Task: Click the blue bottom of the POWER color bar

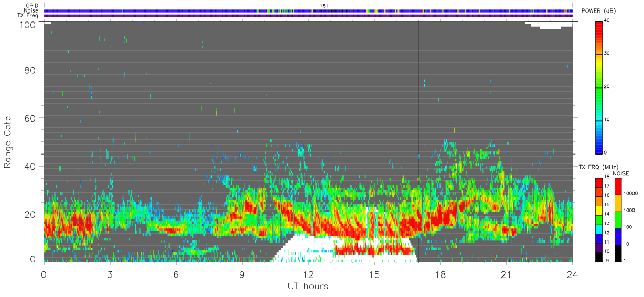Action: coord(598,147)
